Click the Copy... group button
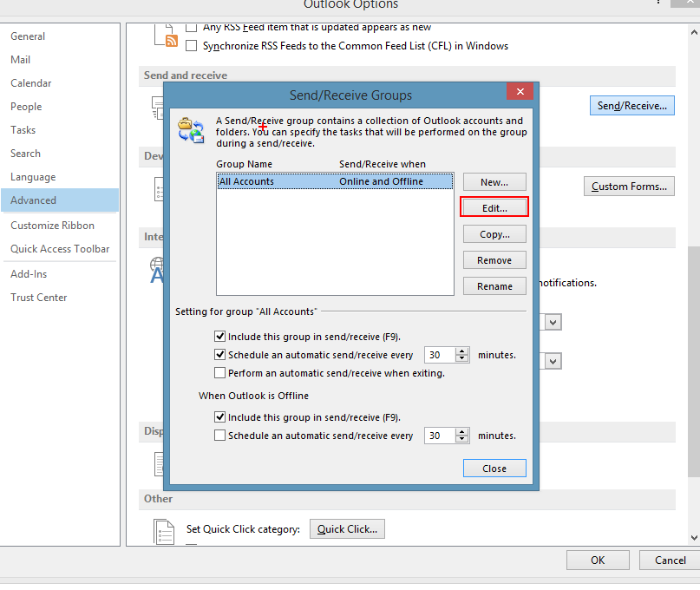 494,234
